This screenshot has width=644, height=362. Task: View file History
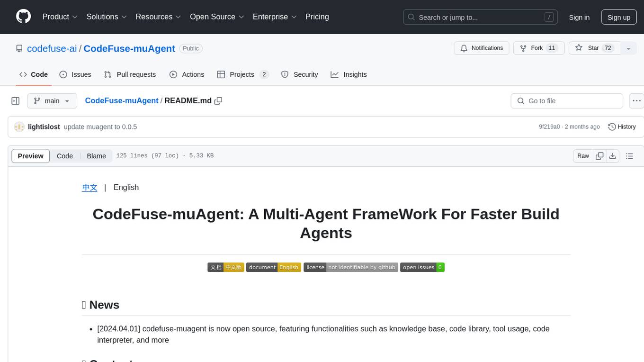(622, 127)
